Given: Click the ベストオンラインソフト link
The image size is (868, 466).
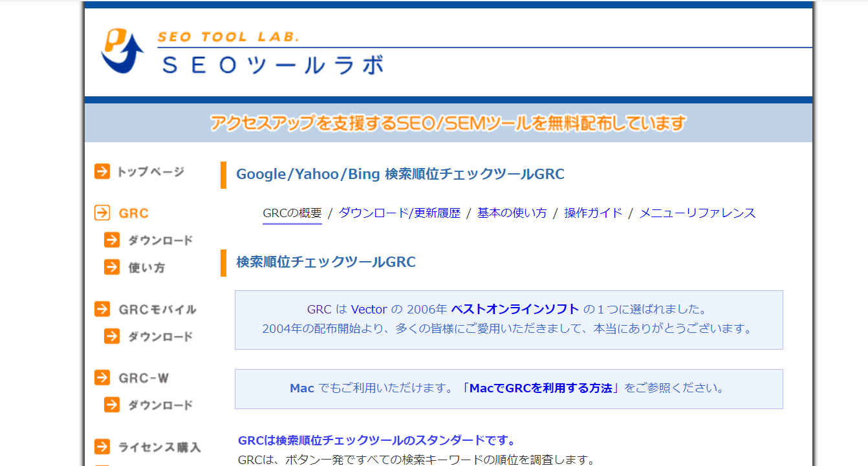Looking at the screenshot, I should 515,309.
